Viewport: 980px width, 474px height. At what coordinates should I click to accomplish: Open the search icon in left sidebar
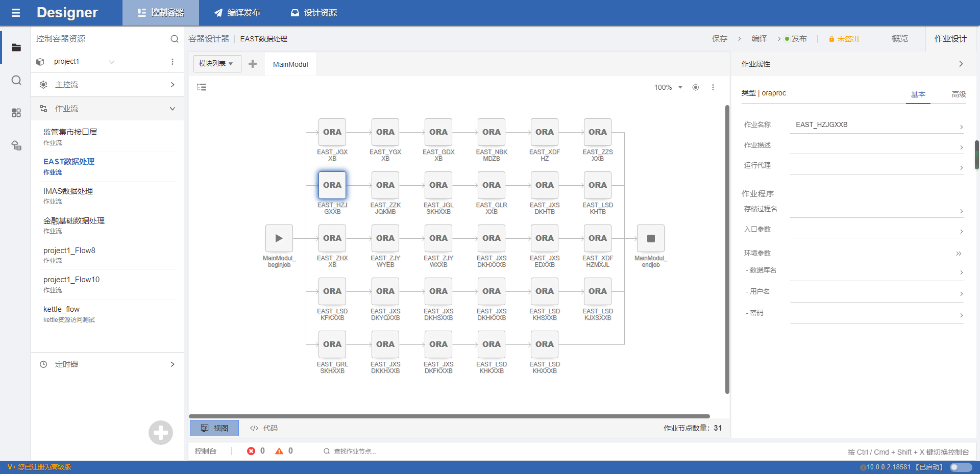(x=16, y=80)
